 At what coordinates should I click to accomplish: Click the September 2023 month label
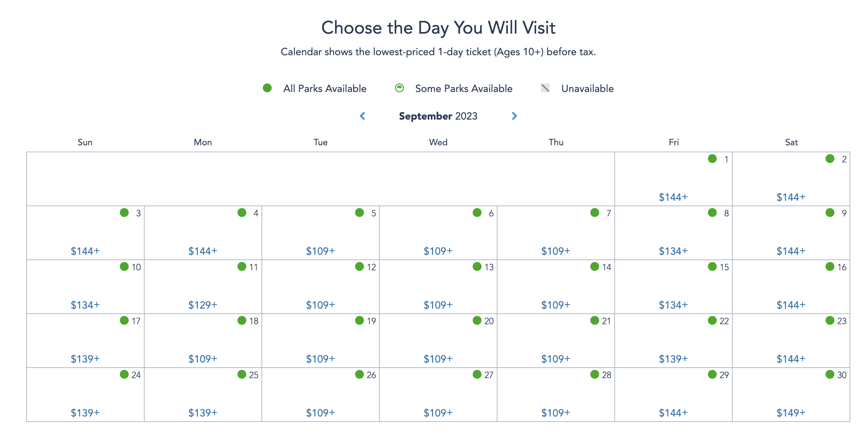click(438, 116)
